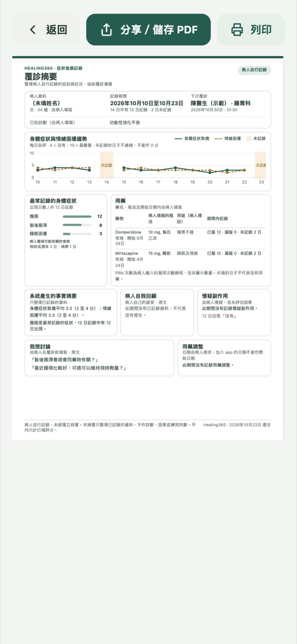
Task: Click the 未記錄 legend swatch
Action: (x=248, y=139)
